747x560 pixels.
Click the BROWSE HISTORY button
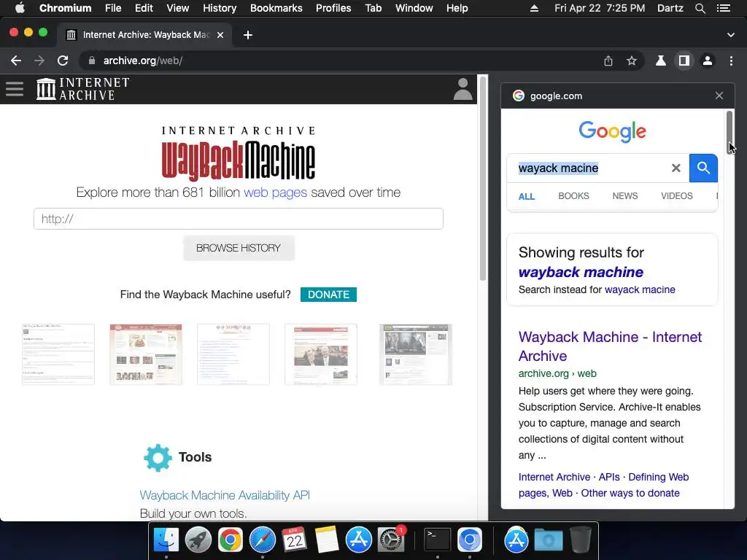click(x=239, y=248)
